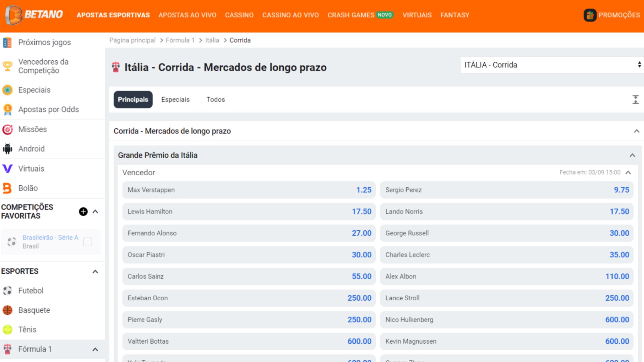Screen dimensions: 644x362
Task: Open the ITÁLIA - Corrida dropdown
Action: click(552, 65)
